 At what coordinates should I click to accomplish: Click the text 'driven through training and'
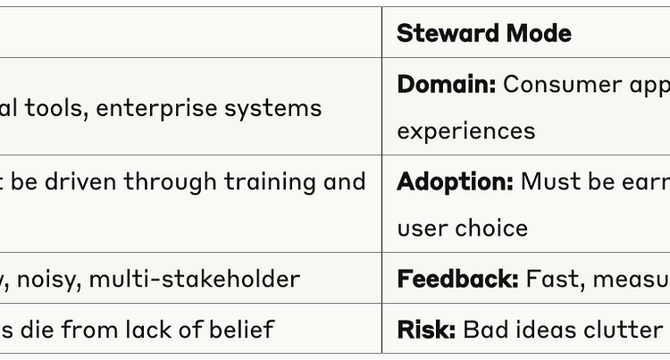[x=205, y=181]
